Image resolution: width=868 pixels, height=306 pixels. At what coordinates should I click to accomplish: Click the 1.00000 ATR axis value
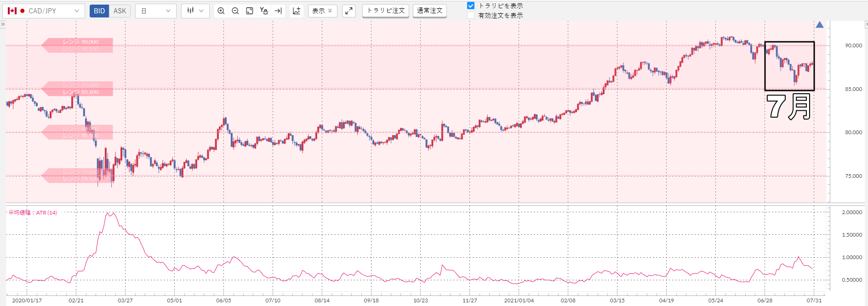tap(852, 257)
